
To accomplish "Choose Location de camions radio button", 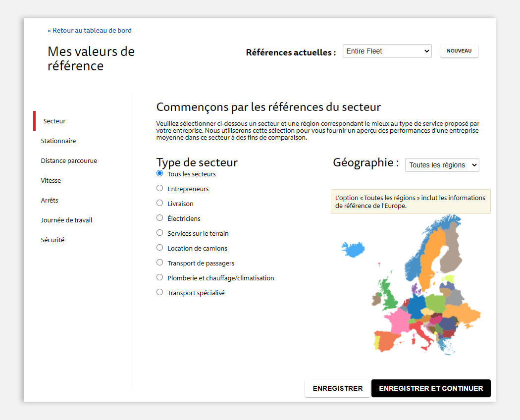I will coord(159,248).
